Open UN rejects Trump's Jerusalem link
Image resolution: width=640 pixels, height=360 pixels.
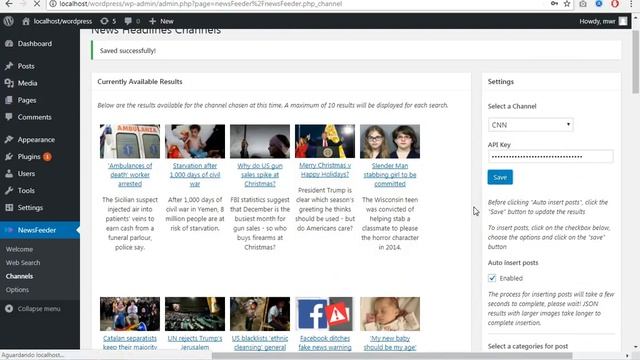pyautogui.click(x=195, y=343)
